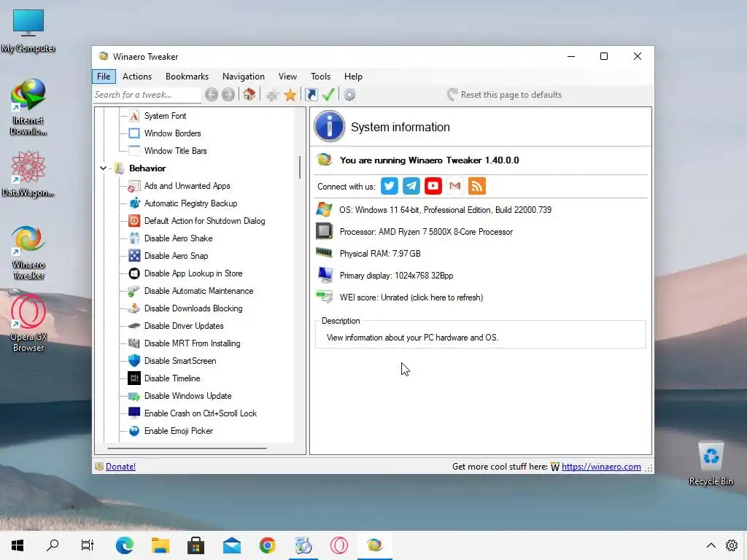Open the Actions menu
This screenshot has height=560, width=747.
pyautogui.click(x=136, y=76)
